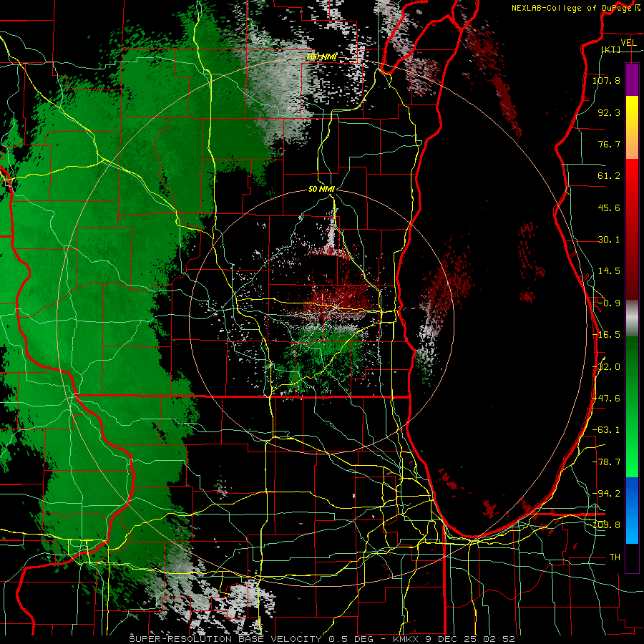The image size is (644, 644).
Task: Click the -78.7 velocity scale value
Action: click(606, 462)
